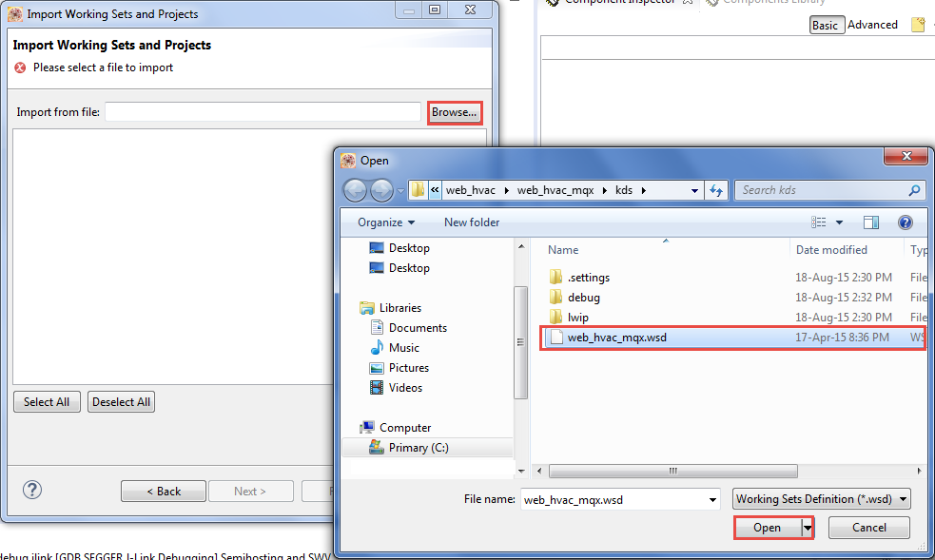Click the File name input field
935x560 pixels.
tap(613, 500)
